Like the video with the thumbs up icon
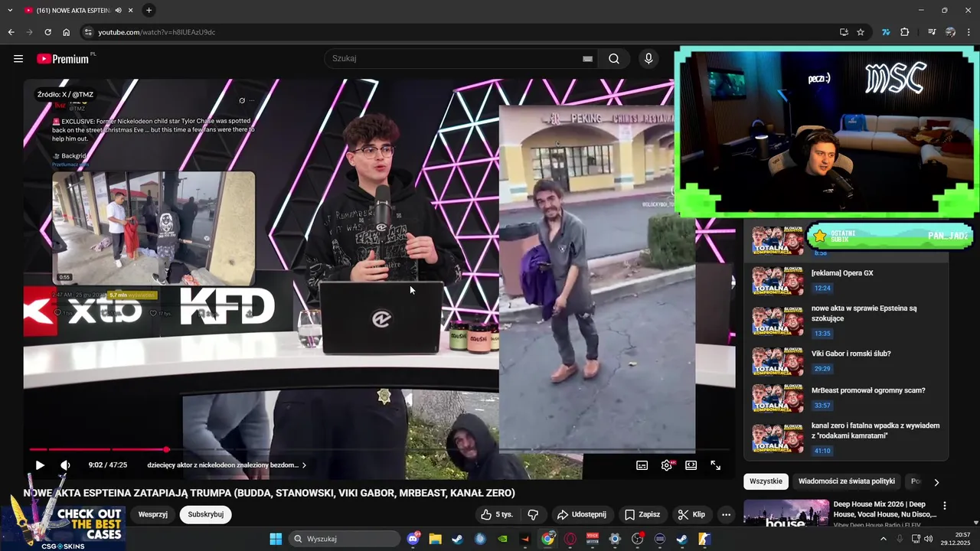Viewport: 980px width, 551px height. [498, 514]
